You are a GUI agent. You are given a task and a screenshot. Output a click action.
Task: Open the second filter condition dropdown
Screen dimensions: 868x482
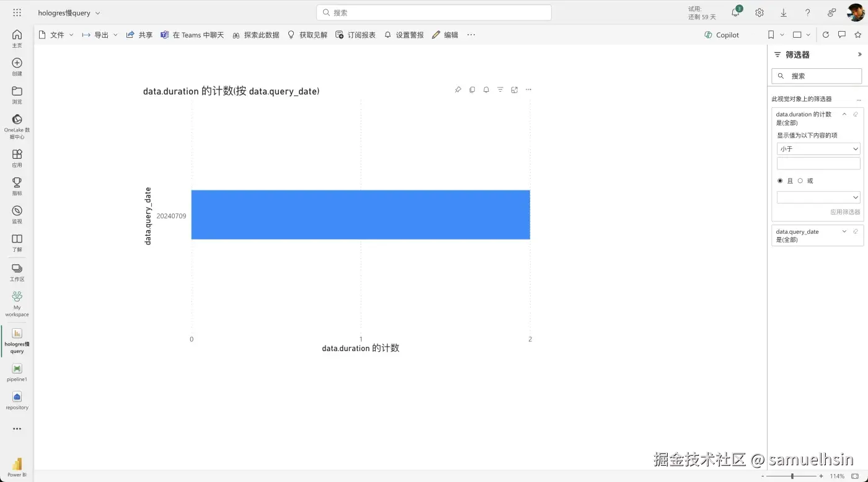point(818,197)
